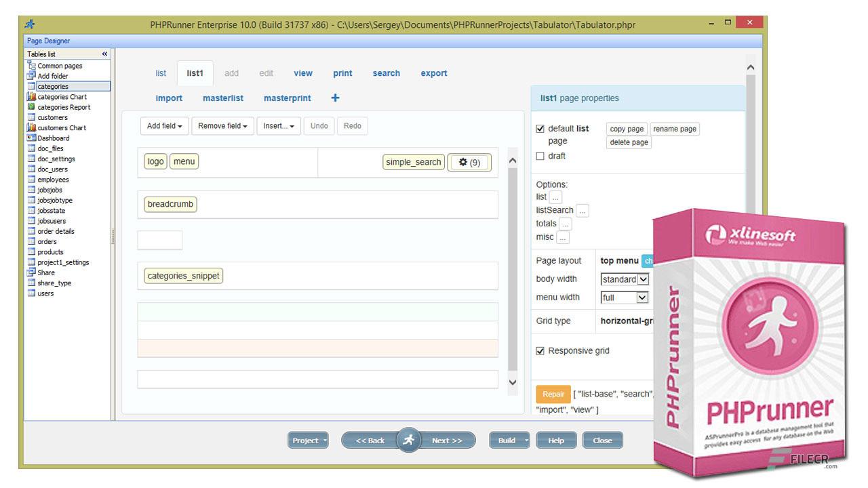Screen dimensions: 868x488
Task: Click the Close button in bottom bar
Action: [602, 441]
